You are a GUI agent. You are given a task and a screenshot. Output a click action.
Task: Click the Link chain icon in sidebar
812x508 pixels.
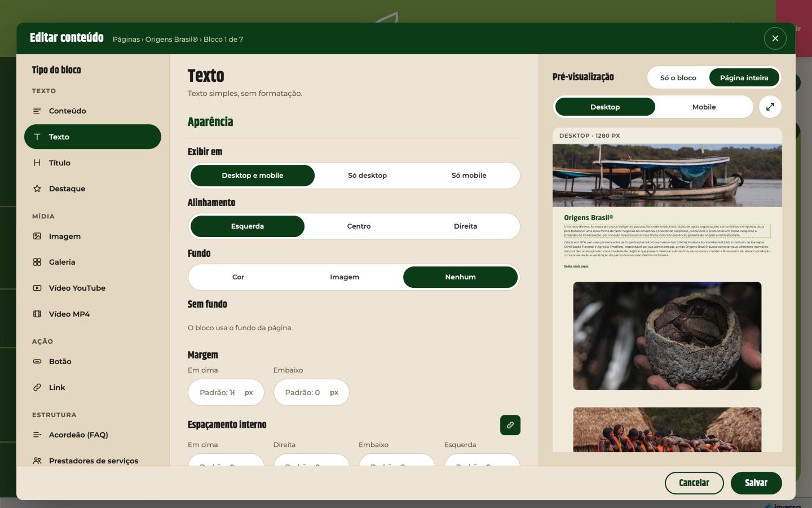coord(37,387)
